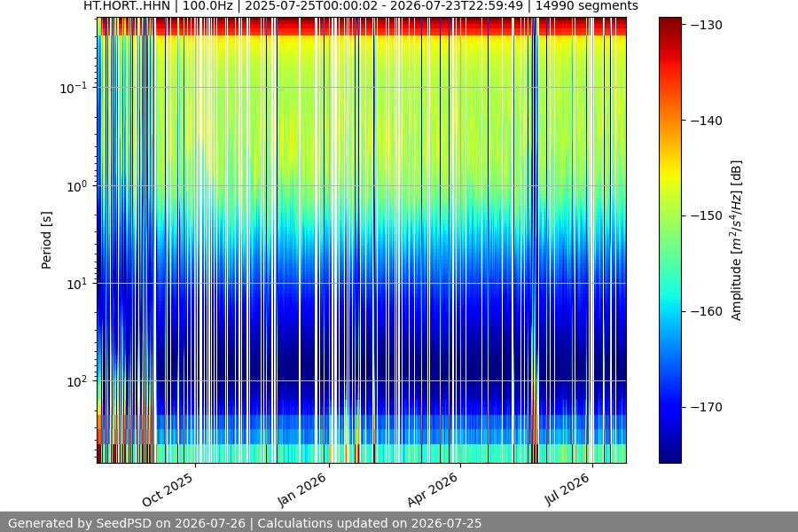Click the 10^-1 period tick label
Screen dimensions: 798x532
(x=73, y=88)
